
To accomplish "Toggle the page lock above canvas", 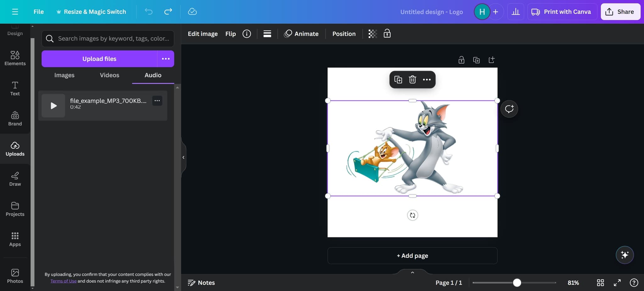I will (x=461, y=60).
